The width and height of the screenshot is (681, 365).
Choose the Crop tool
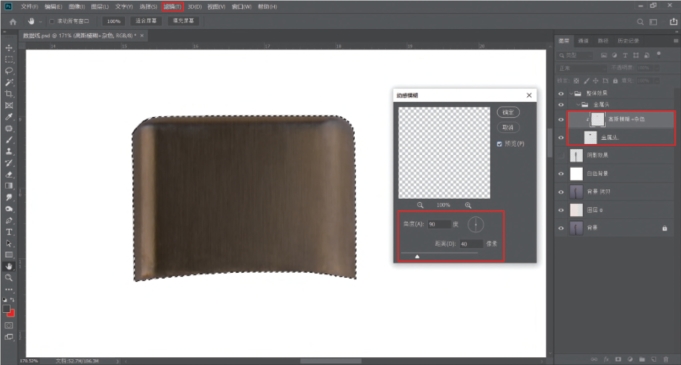click(x=9, y=94)
